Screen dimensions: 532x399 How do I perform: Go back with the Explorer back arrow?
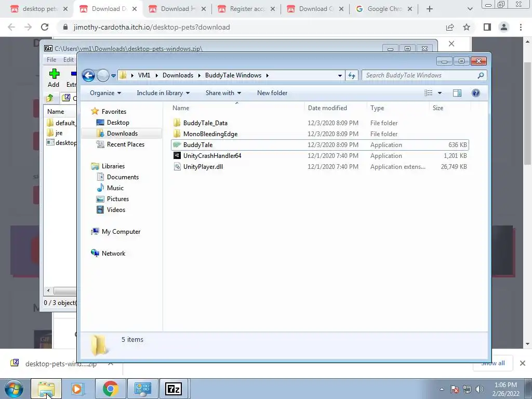(x=88, y=75)
